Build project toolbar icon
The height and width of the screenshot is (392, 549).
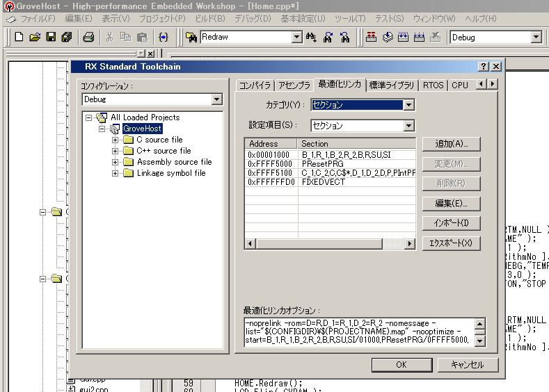coord(388,37)
